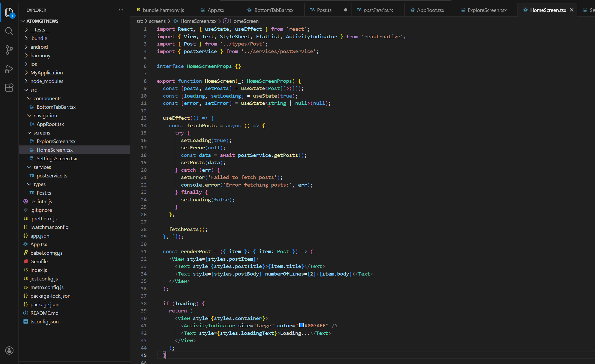Switch to the ExploreScreen.tsx tab
Image resolution: width=595 pixels, height=364 pixels.
[x=487, y=10]
